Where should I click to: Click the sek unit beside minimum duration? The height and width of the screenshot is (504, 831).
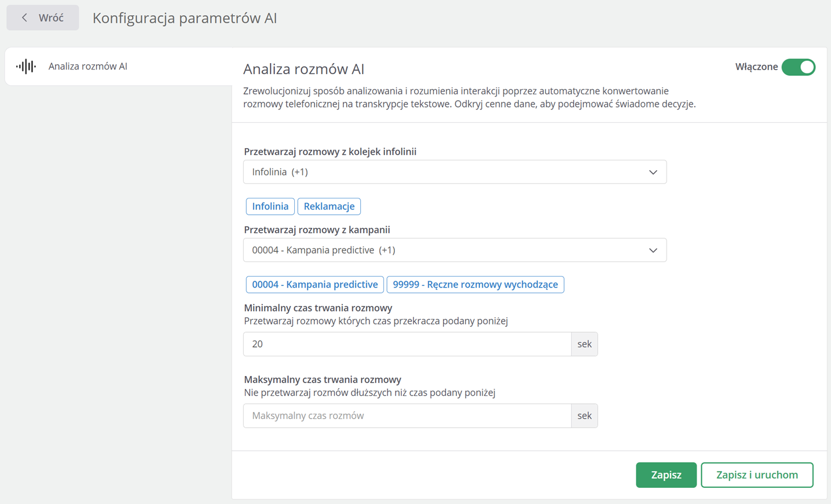tap(584, 344)
